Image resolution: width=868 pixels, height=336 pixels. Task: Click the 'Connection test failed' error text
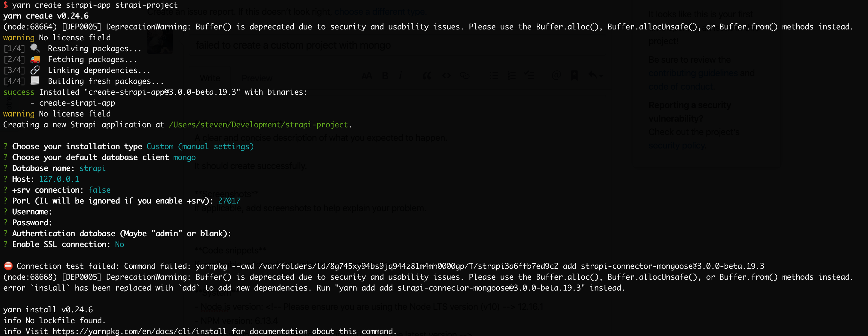click(x=68, y=266)
